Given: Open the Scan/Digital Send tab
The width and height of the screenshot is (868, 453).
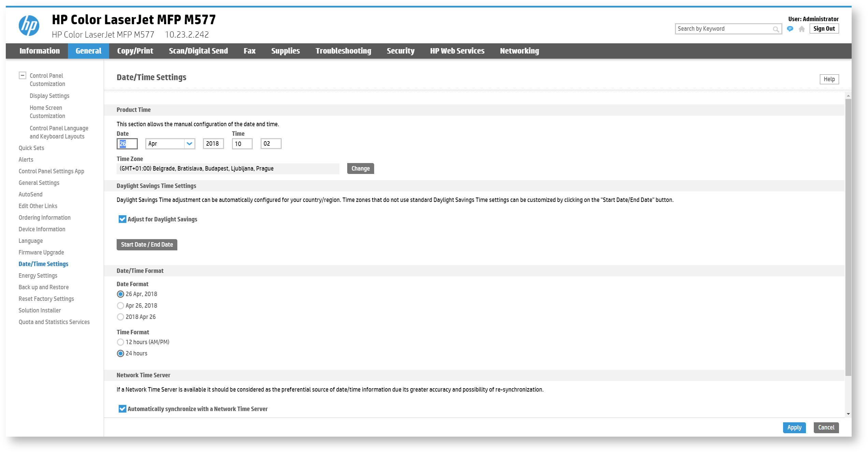Looking at the screenshot, I should point(198,51).
